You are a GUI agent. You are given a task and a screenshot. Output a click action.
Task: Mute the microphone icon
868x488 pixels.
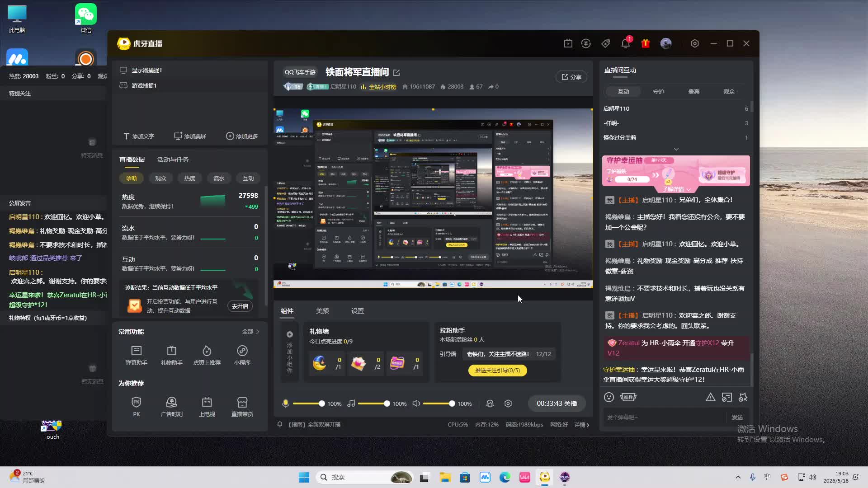(286, 404)
